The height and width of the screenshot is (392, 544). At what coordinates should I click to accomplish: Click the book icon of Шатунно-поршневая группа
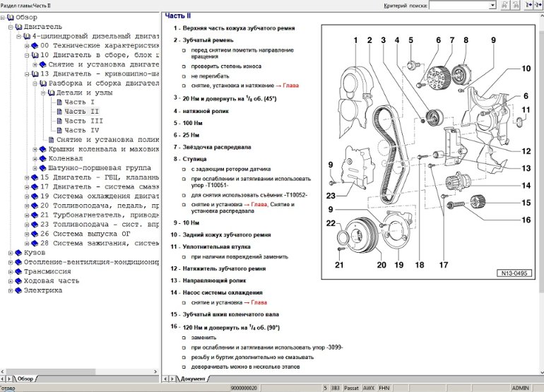point(42,168)
